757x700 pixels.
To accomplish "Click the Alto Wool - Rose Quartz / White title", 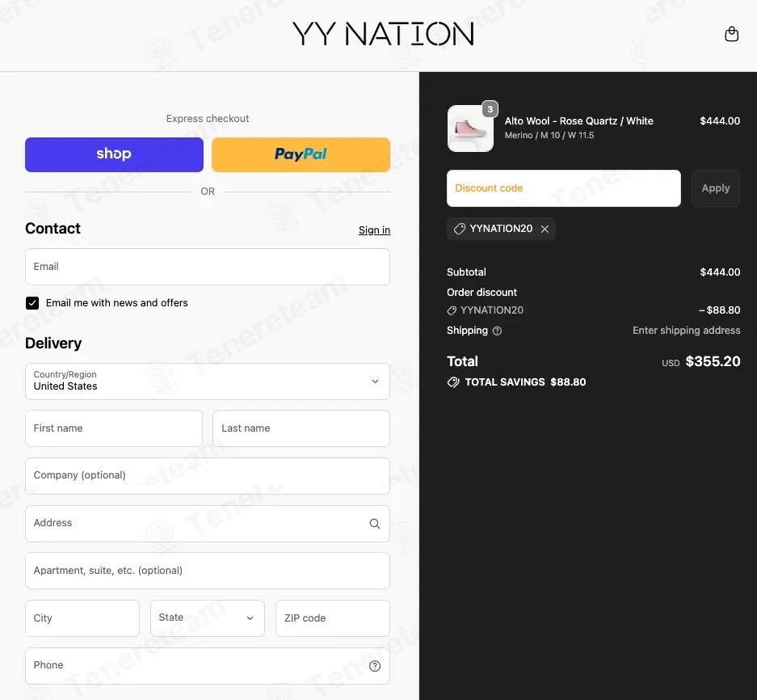I will tap(578, 120).
